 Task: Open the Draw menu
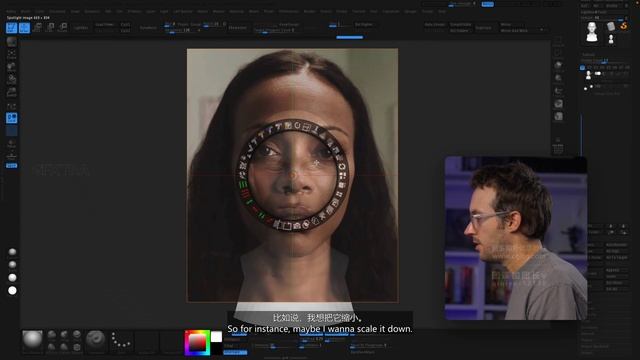[75, 11]
